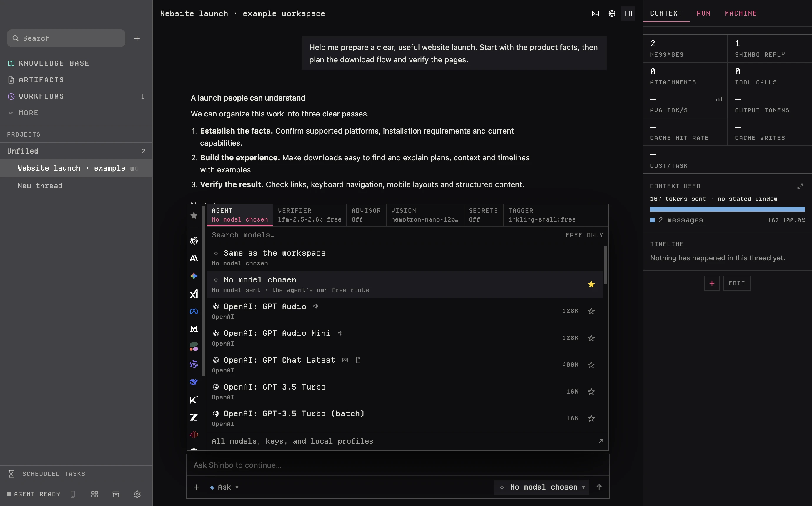The image size is (812, 506).
Task: Star the GPT-3.5 Turbo (batch) model
Action: point(591,418)
